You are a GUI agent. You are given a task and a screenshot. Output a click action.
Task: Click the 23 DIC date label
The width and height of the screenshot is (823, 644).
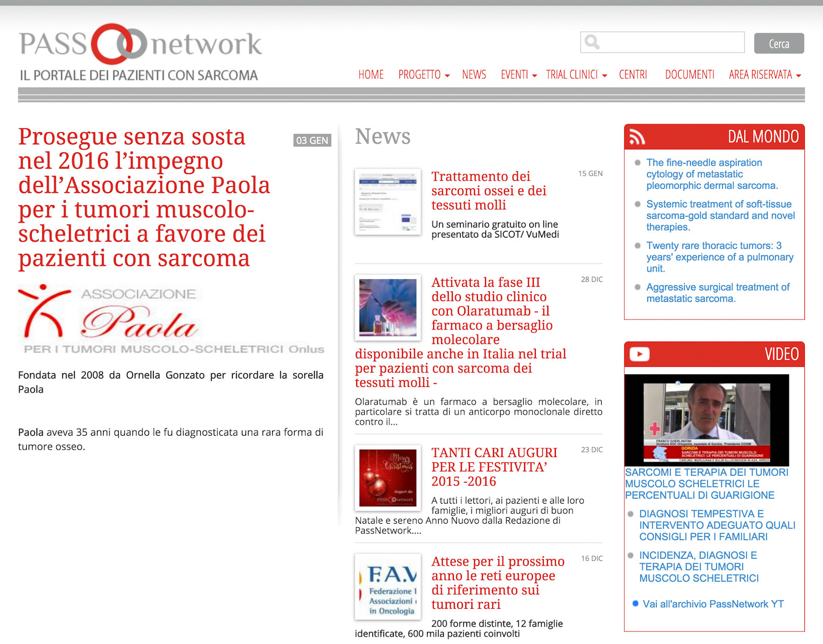tap(592, 450)
